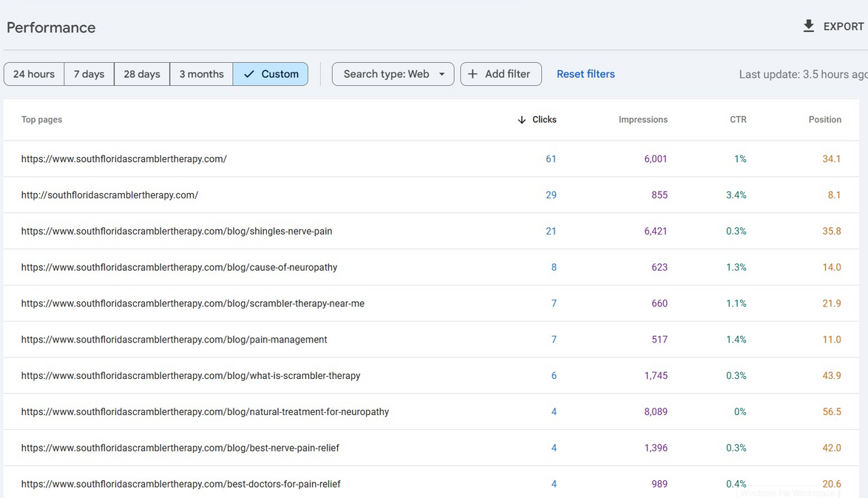868x498 pixels.
Task: Click the 855 impressions value
Action: pyautogui.click(x=660, y=195)
